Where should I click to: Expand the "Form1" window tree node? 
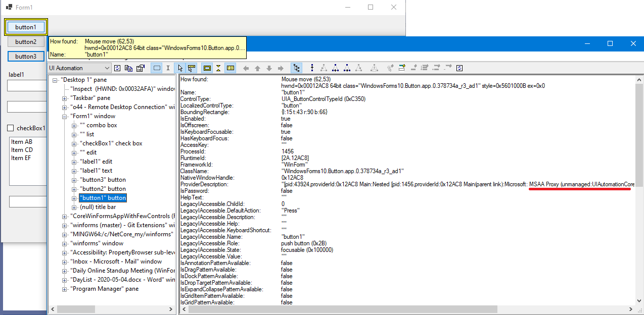[64, 116]
